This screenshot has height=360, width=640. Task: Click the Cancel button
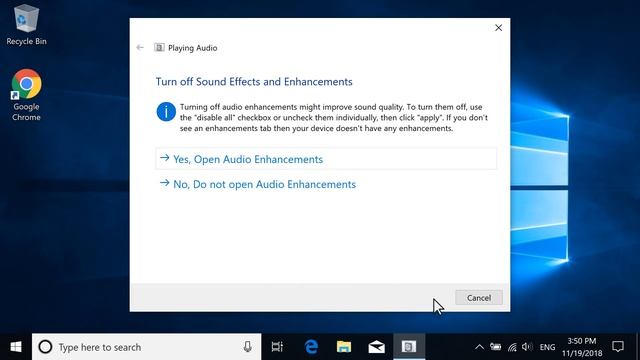coord(479,298)
